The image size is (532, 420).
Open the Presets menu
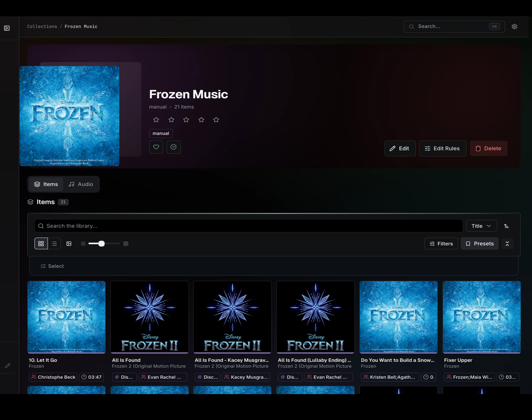(479, 243)
